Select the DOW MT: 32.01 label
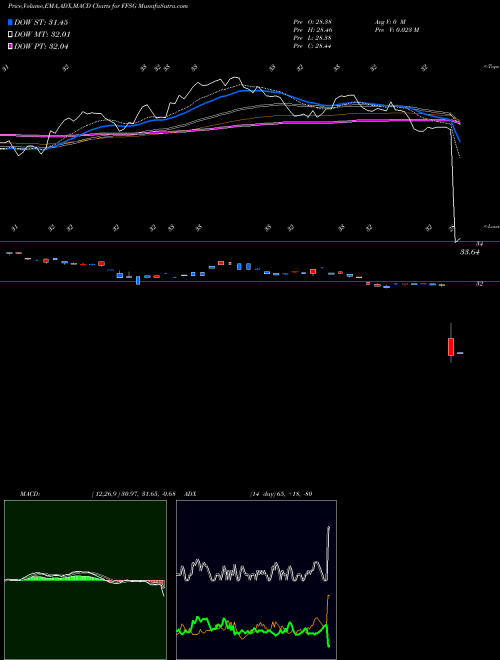Image resolution: width=500 pixels, height=660 pixels. 42,35
